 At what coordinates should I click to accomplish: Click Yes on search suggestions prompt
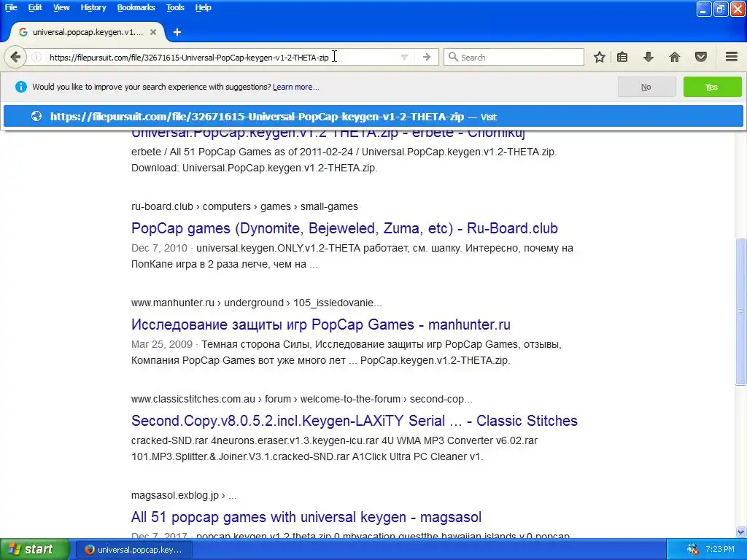712,87
